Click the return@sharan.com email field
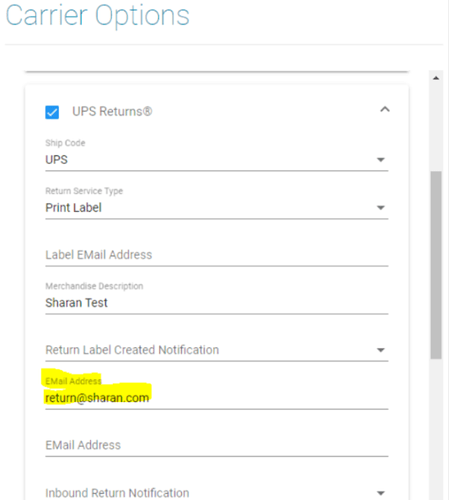This screenshot has width=449, height=500. [217, 398]
